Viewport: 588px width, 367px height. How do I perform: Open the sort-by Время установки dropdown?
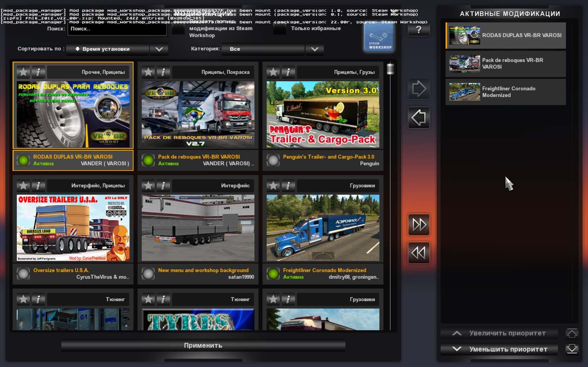click(x=108, y=49)
